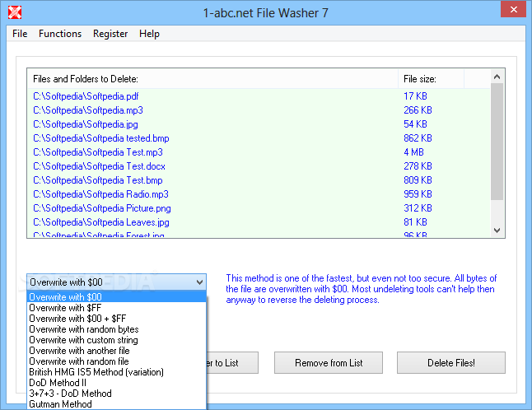Open the Help menu
Image resolution: width=532 pixels, height=410 pixels.
[149, 34]
